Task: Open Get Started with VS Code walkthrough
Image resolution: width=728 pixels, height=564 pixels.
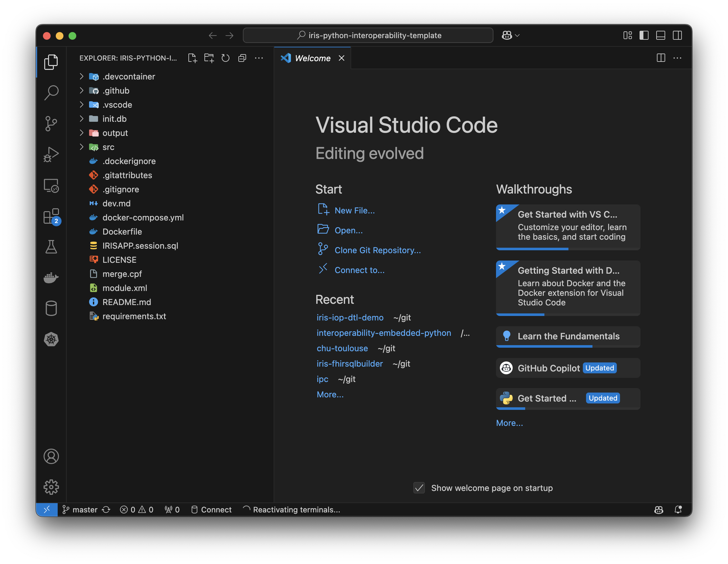Action: (568, 227)
